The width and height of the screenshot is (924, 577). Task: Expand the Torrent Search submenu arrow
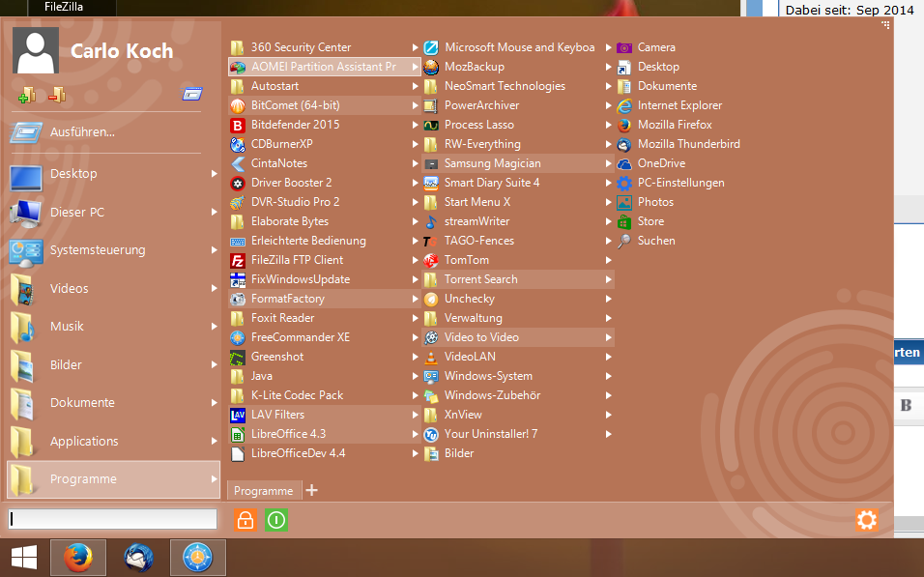tap(608, 279)
